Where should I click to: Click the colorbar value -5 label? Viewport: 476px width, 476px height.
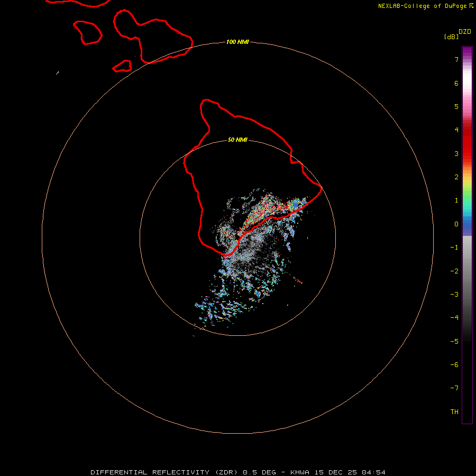point(454,342)
